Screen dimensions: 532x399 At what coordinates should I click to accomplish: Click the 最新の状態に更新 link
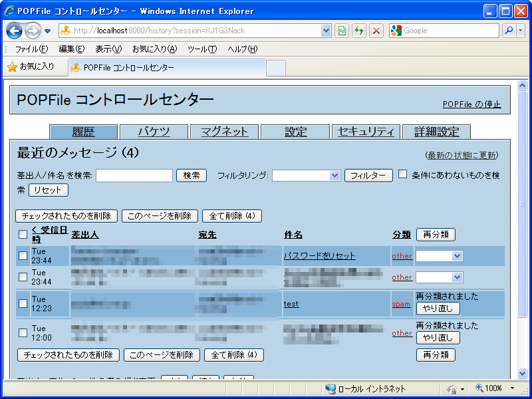pos(462,156)
